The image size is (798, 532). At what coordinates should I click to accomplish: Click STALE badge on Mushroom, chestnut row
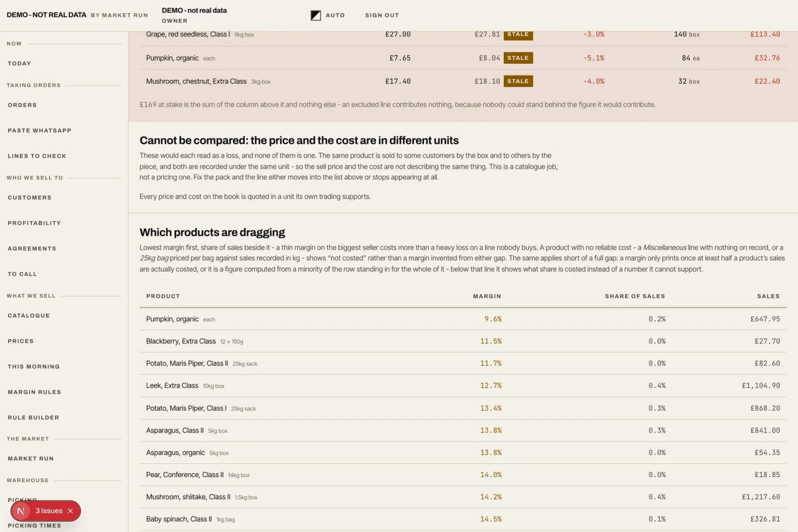point(518,81)
